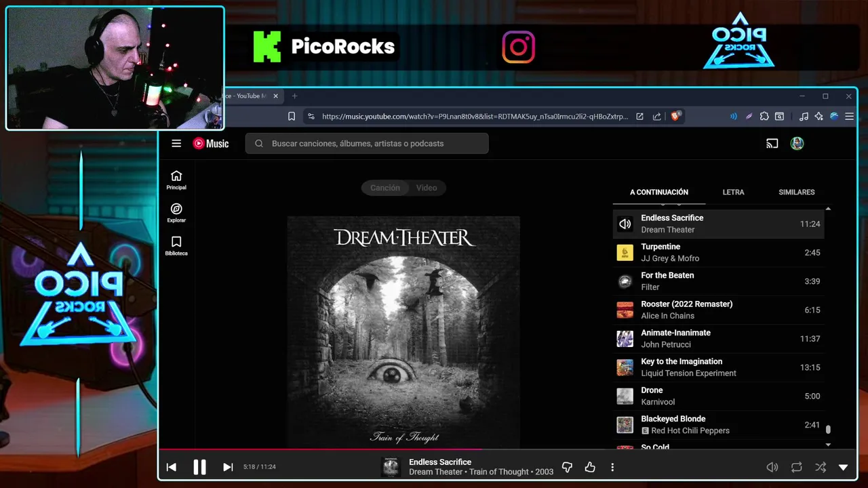868x488 pixels.
Task: Open the three-dot menu in player bar
Action: coord(612,467)
